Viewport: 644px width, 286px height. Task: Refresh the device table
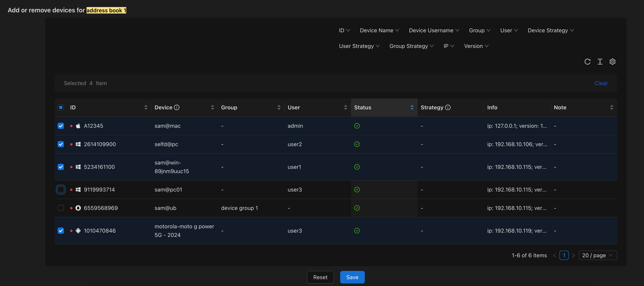tap(587, 62)
